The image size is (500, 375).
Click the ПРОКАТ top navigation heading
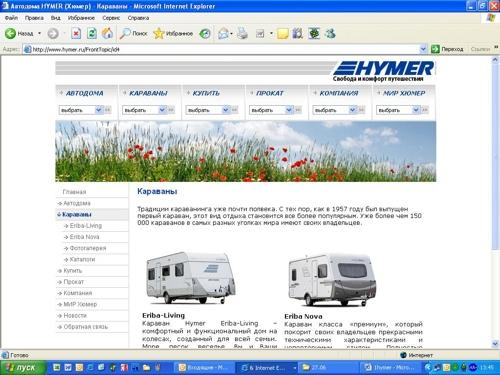pos(270,93)
